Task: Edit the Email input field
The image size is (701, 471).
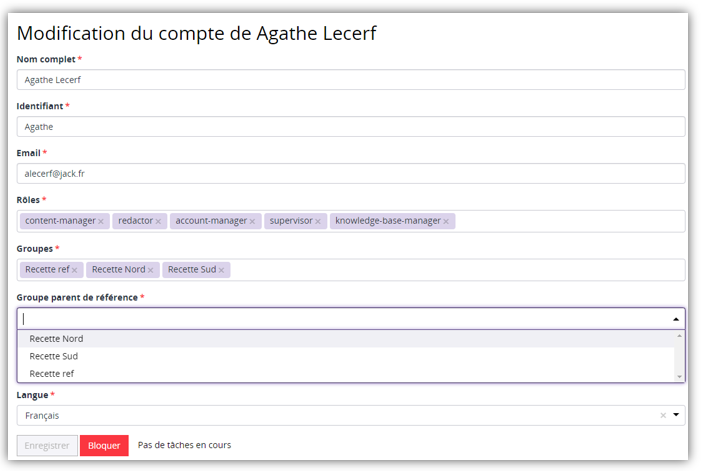Action: coord(350,173)
